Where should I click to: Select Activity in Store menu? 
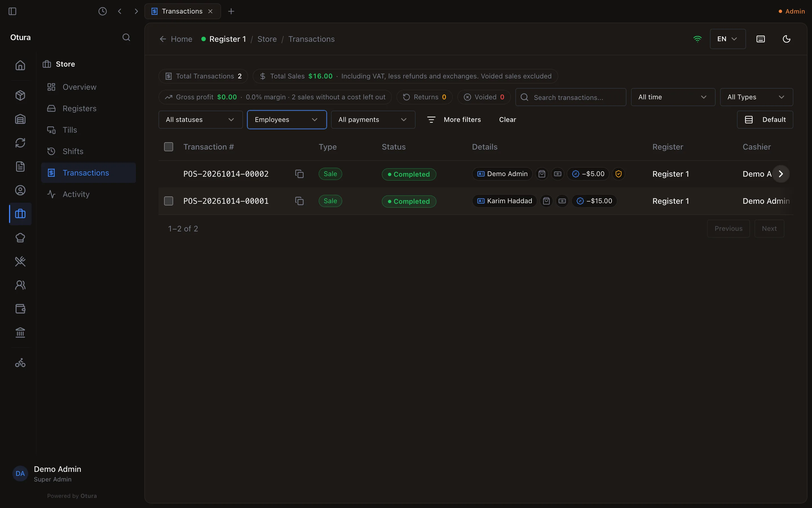point(89,194)
